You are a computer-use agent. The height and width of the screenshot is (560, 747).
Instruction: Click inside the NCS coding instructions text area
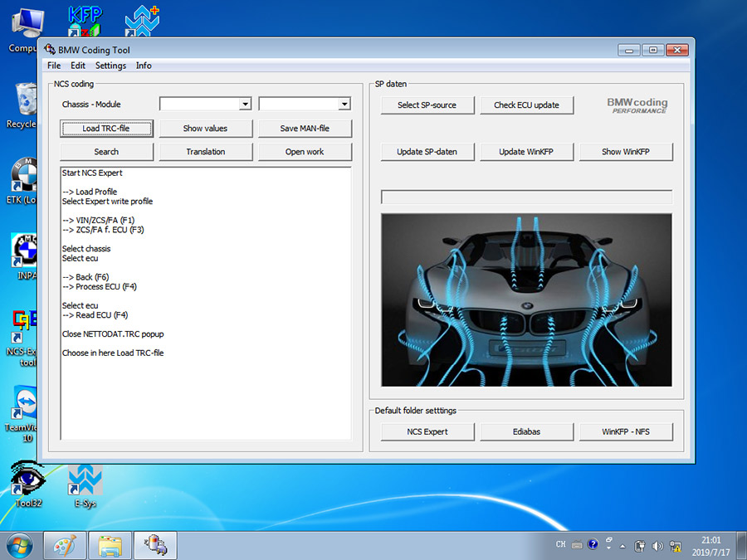206,304
